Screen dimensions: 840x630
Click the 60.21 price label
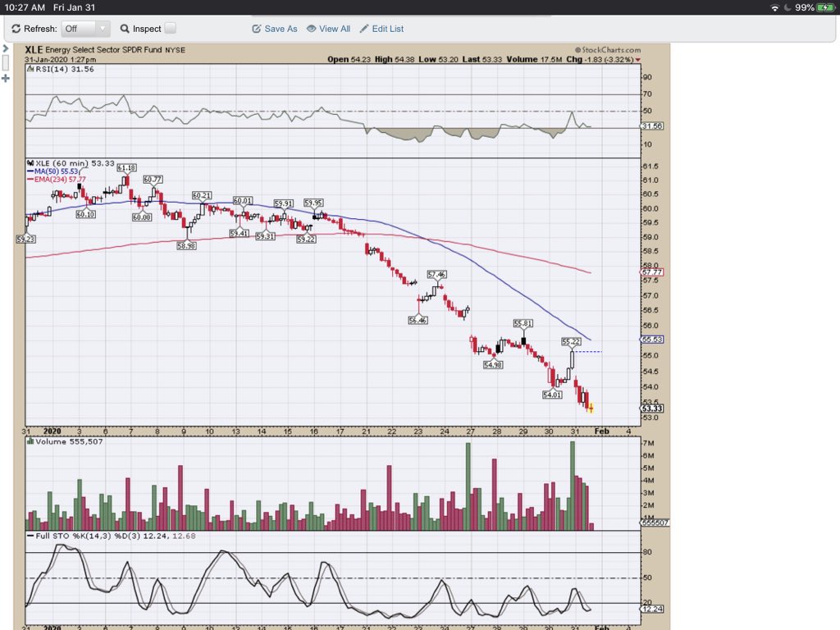pos(202,195)
